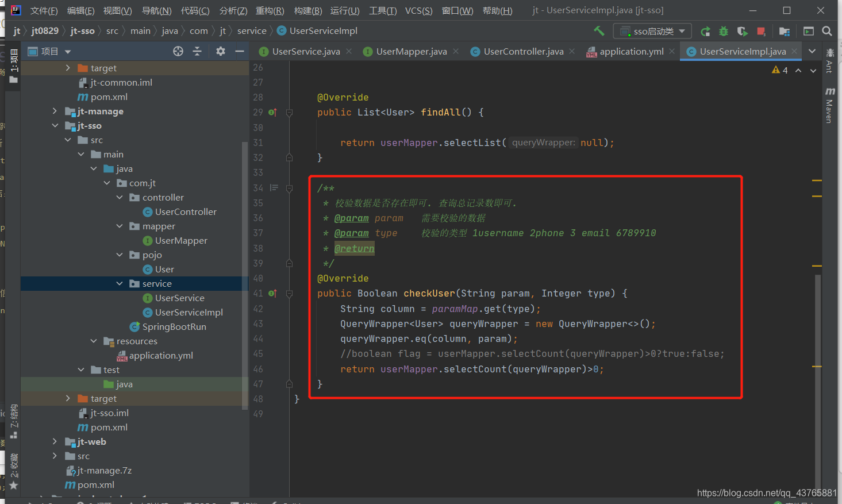Collapse all nodes in project panel
842x504 pixels.
(x=197, y=51)
